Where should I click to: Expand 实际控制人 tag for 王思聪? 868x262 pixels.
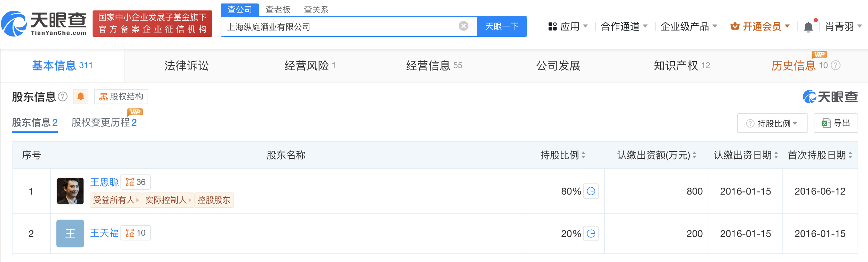pos(168,200)
